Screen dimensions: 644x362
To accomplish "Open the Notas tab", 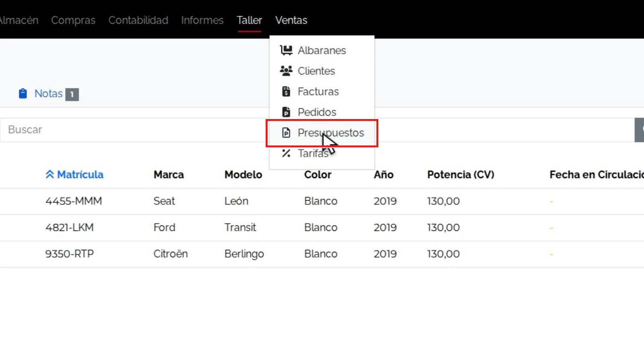I will tap(48, 94).
